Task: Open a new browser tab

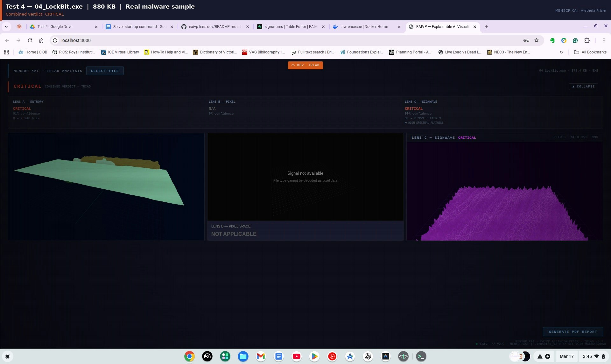Action: pos(486,27)
